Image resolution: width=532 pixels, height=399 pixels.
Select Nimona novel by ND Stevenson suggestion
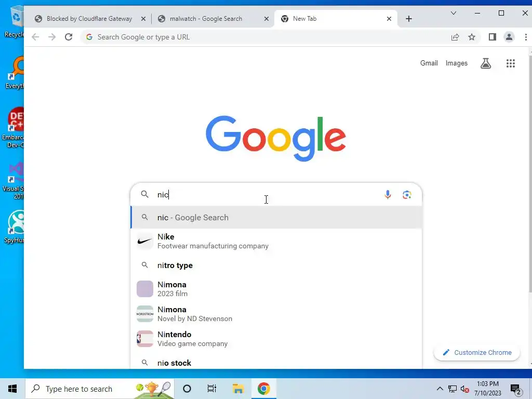point(276,314)
